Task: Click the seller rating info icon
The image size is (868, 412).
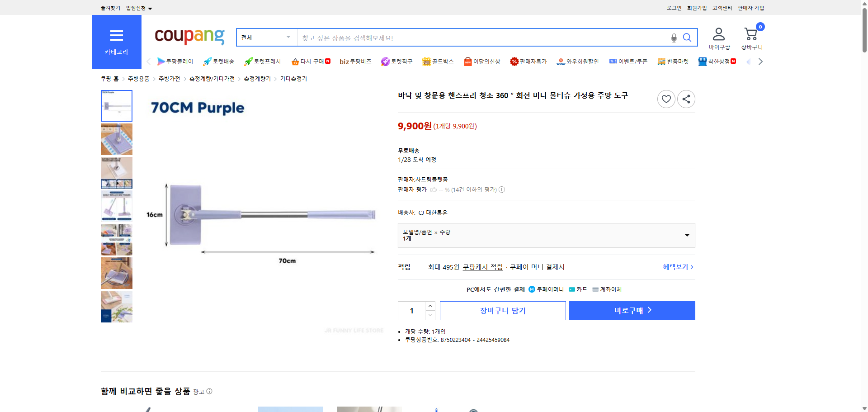Action: coord(501,189)
